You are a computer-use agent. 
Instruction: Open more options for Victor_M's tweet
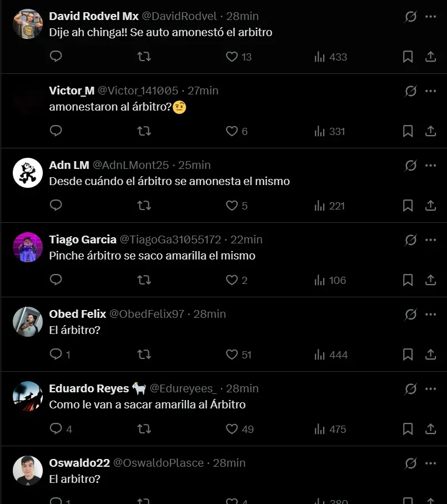(431, 91)
